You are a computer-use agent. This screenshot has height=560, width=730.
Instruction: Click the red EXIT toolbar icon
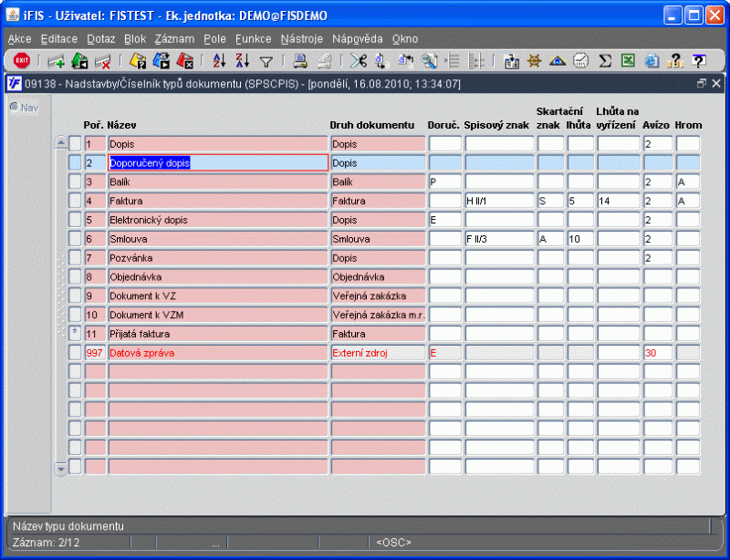click(x=21, y=60)
